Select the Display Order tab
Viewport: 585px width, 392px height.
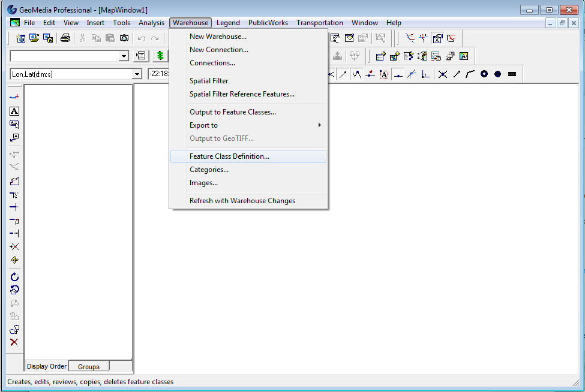[x=46, y=366]
